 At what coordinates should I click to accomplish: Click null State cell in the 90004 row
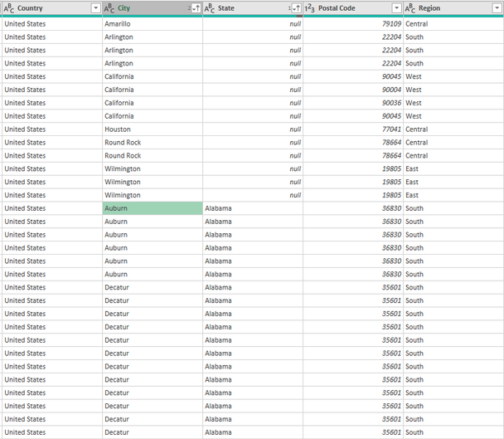253,90
